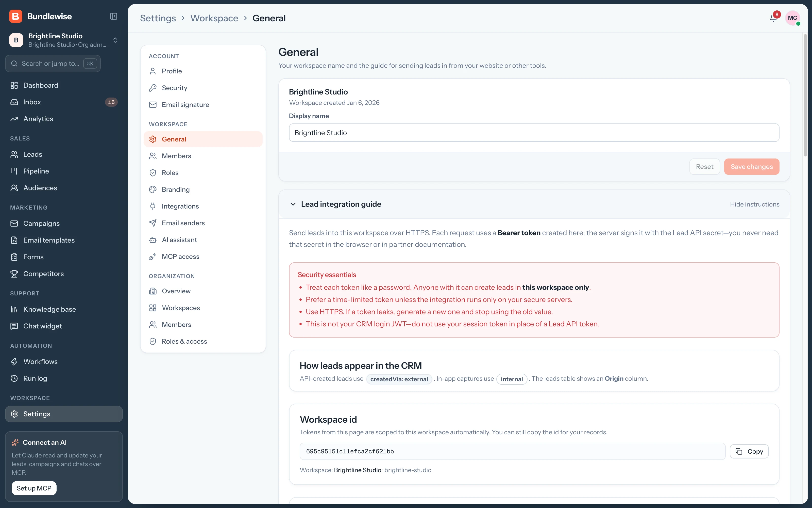This screenshot has height=508, width=812.
Task: Open organization Workspaces
Action: 203,308
